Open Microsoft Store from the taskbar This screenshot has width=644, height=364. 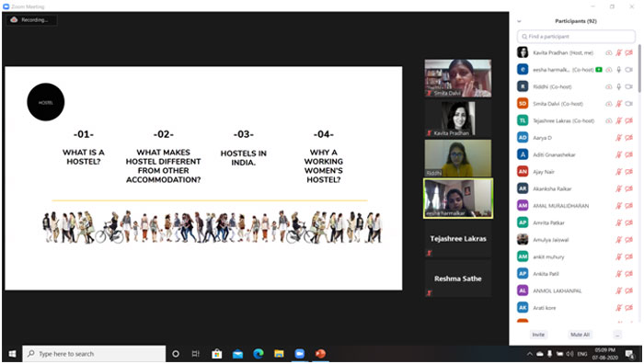(x=217, y=353)
